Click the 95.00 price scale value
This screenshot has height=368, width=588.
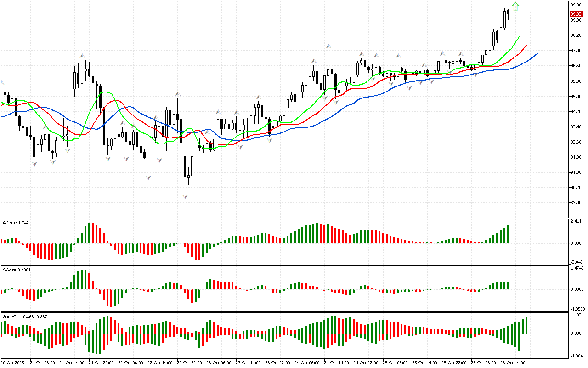[576, 96]
